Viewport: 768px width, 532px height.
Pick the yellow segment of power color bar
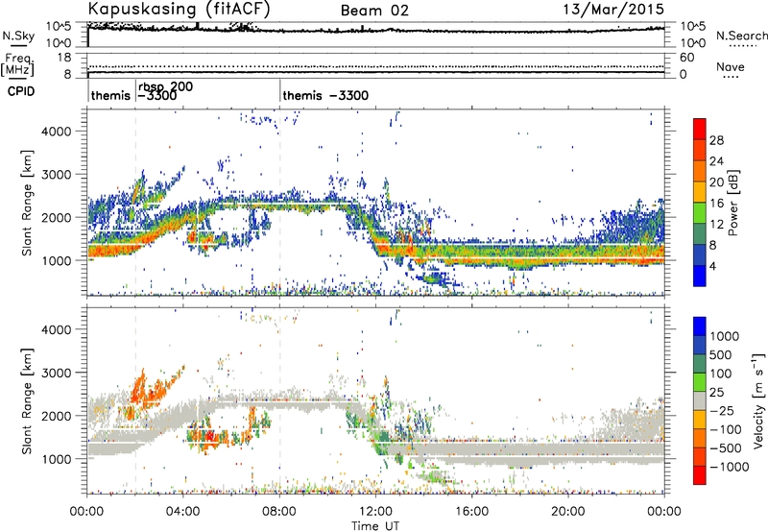click(x=700, y=192)
